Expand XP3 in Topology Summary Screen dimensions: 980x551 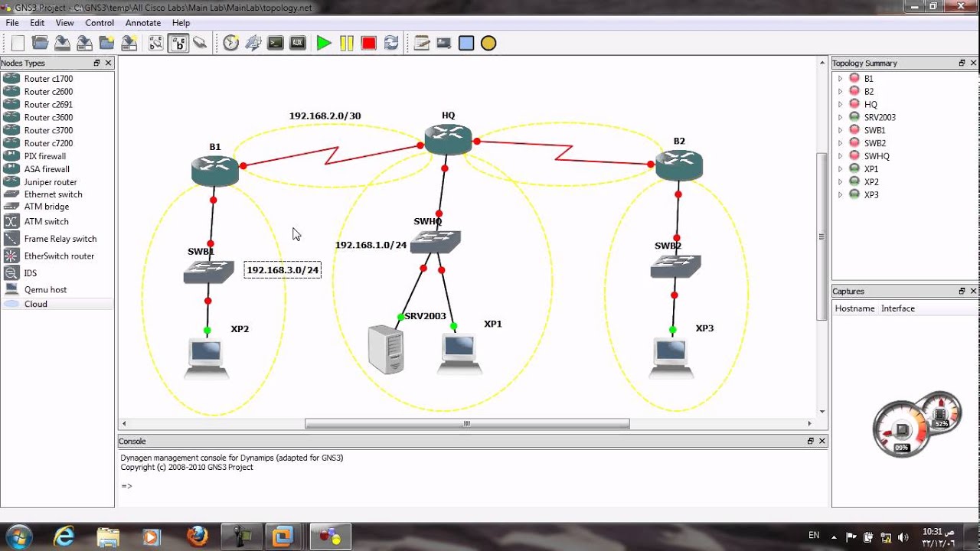click(x=840, y=195)
